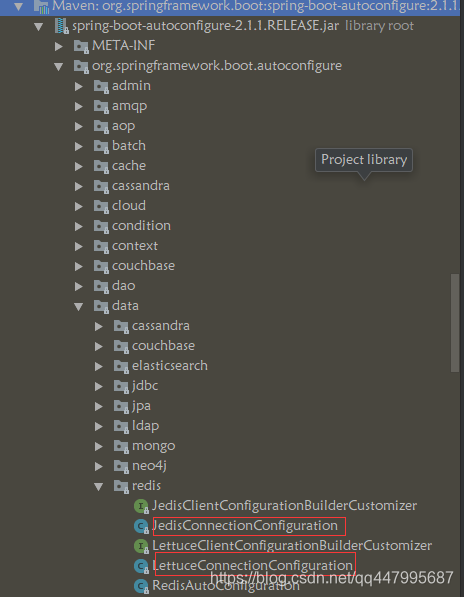Click the class icon of LettuceConnectionConfiguration

141,566
